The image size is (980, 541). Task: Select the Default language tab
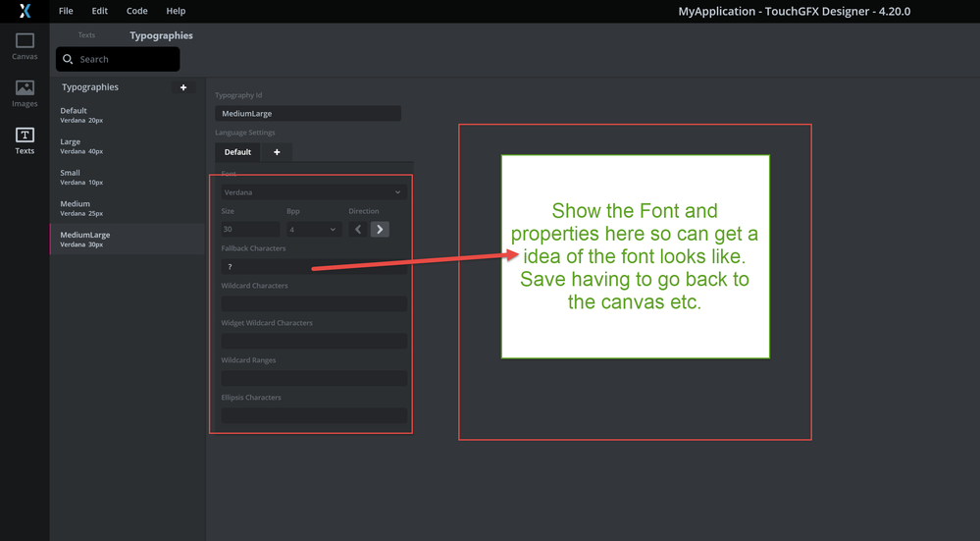[237, 152]
